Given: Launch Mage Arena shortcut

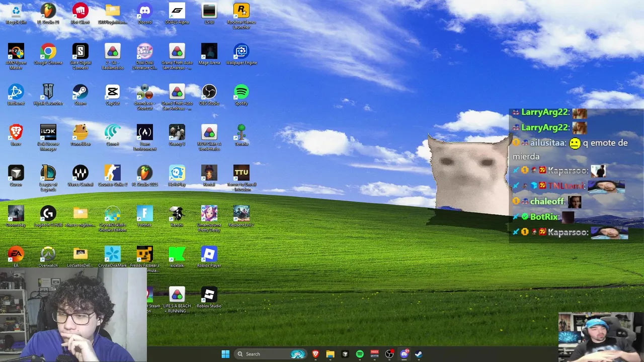Looking at the screenshot, I should (x=209, y=54).
